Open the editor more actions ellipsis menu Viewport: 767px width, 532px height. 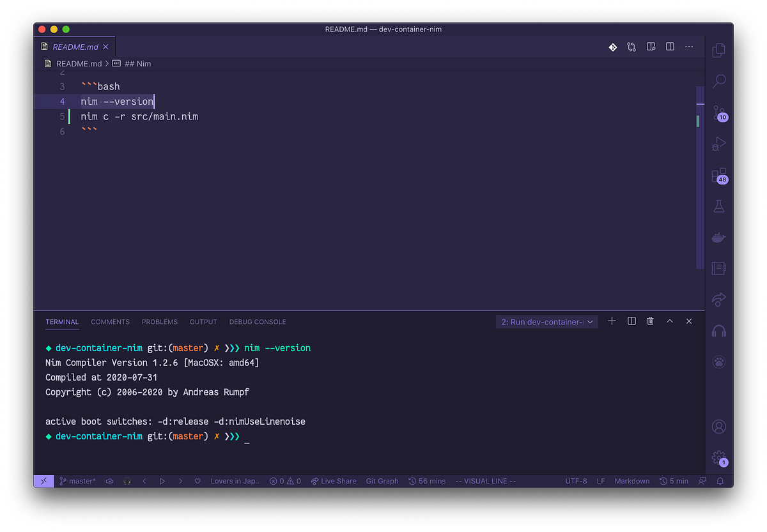coord(689,46)
